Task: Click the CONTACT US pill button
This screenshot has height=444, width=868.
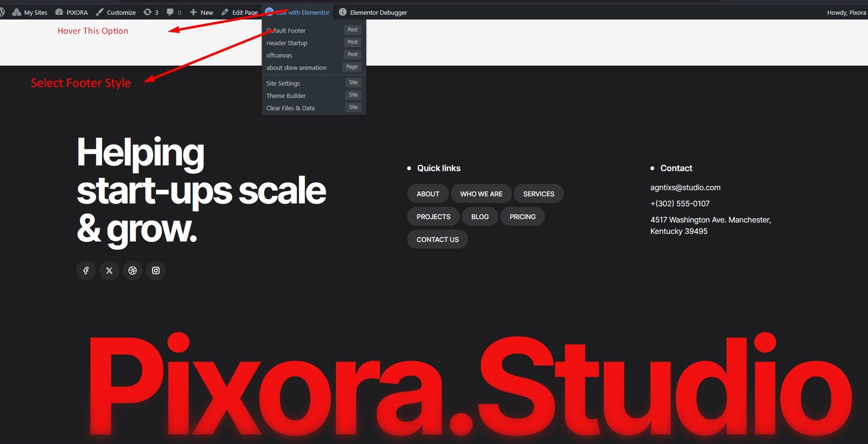Action: click(x=437, y=239)
